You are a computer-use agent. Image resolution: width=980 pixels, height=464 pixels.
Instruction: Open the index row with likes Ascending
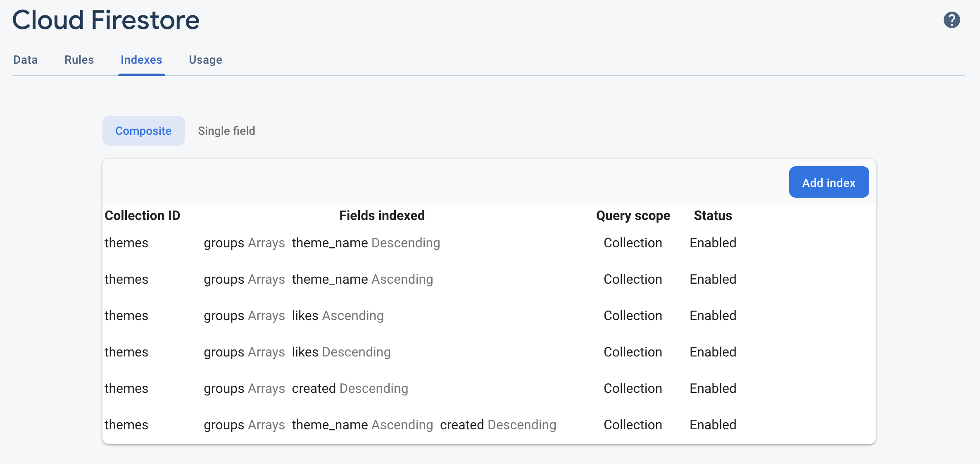tap(294, 316)
